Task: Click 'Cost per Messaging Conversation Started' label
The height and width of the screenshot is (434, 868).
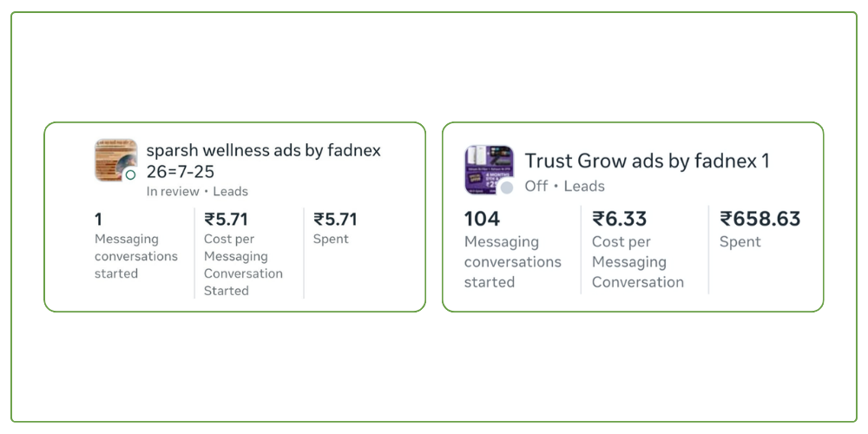Action: [x=243, y=265]
